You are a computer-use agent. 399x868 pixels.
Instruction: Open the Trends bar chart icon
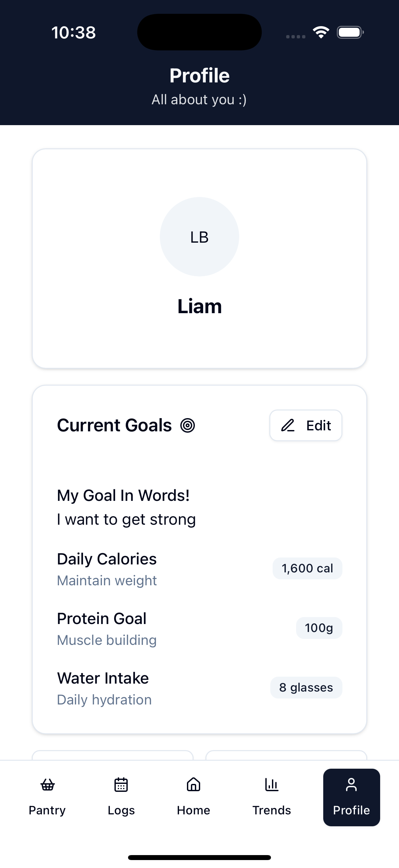coord(271,785)
